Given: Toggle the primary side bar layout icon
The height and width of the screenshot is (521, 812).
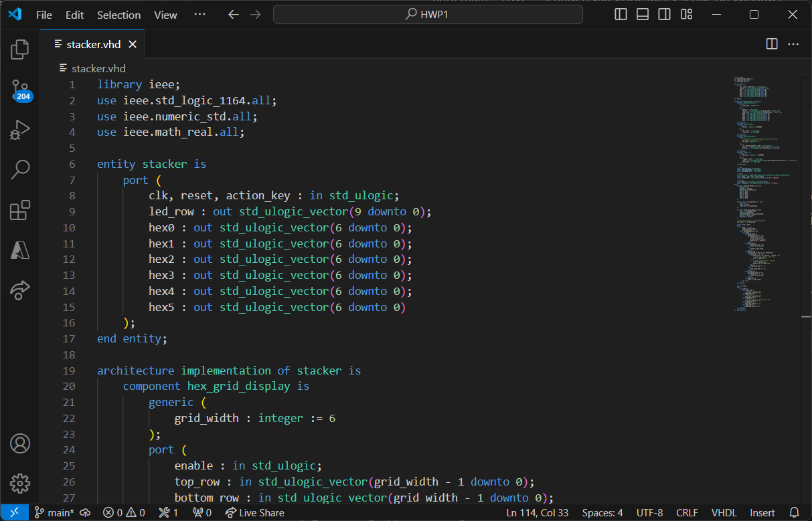Looking at the screenshot, I should (621, 14).
